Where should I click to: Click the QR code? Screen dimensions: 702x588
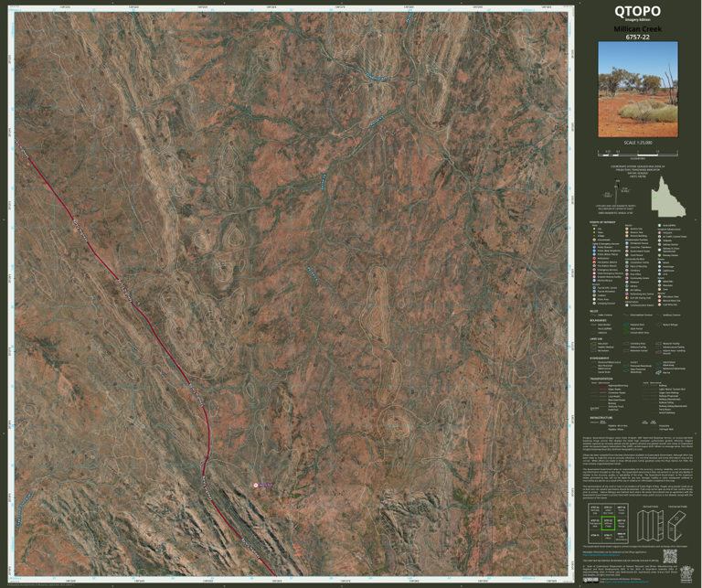(x=670, y=556)
